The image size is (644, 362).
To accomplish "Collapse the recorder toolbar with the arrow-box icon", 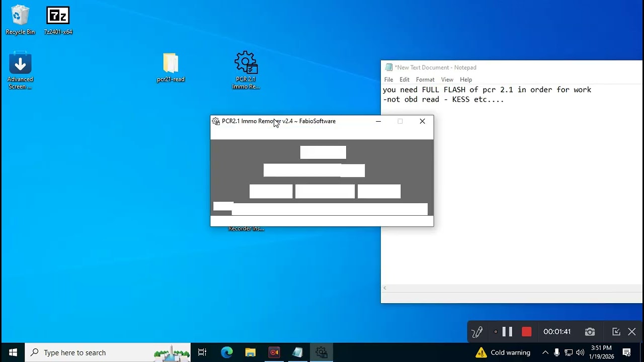I will pos(616,332).
